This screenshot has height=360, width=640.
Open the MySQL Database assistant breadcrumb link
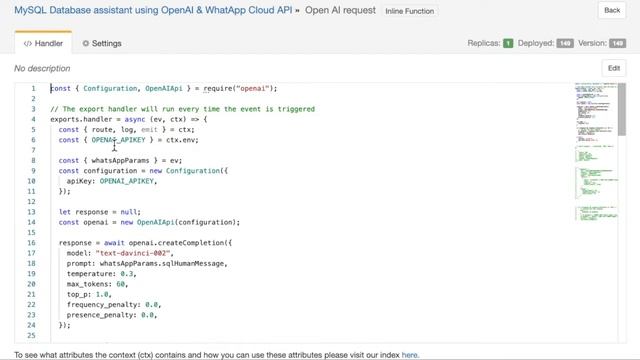pos(153,10)
